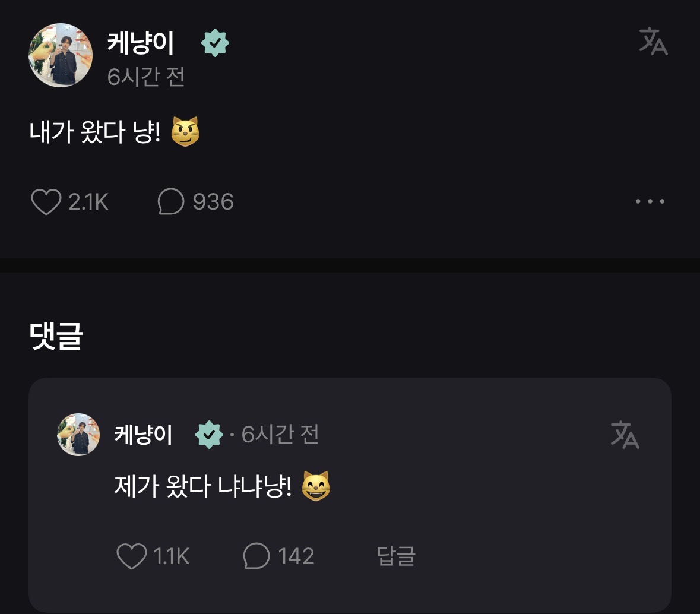Click the 케냥이 username in the post header

(141, 43)
